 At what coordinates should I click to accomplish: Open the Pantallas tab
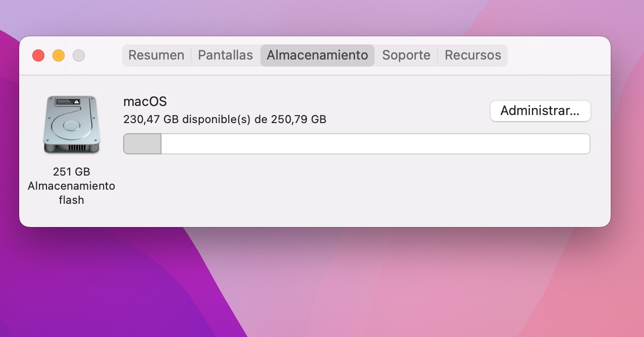coord(225,55)
